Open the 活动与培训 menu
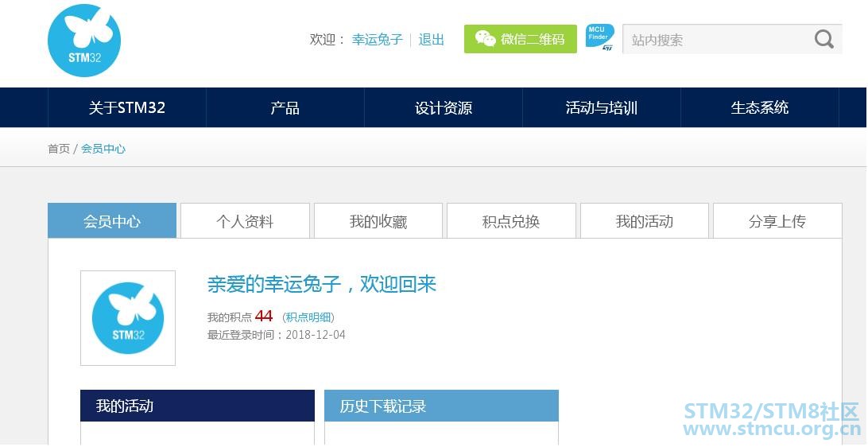Screen dimensions: 868x447 [602, 107]
